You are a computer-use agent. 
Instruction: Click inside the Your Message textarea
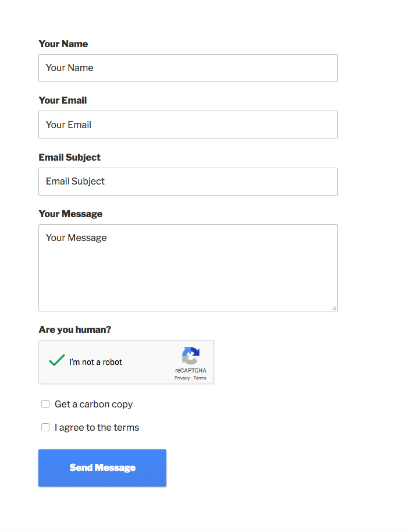pos(188,268)
